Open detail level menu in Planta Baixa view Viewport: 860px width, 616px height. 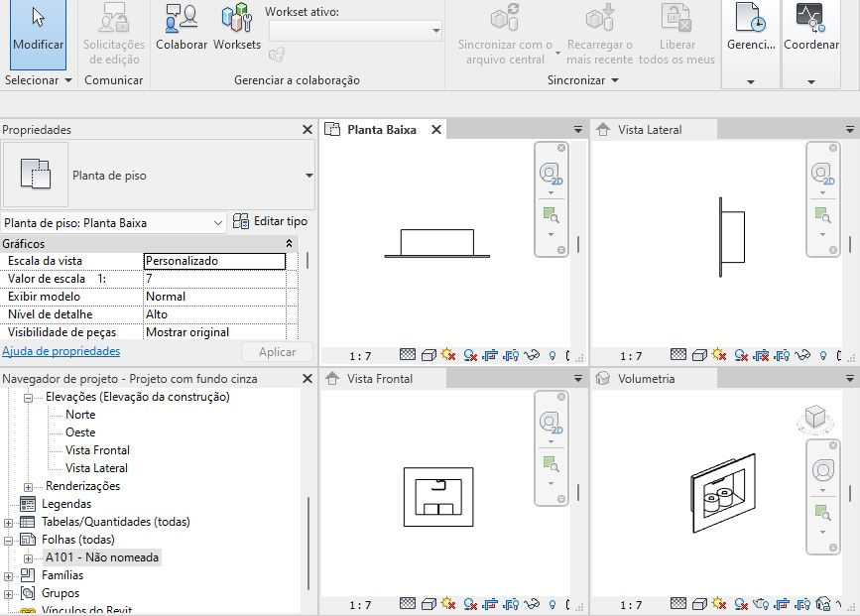point(408,355)
